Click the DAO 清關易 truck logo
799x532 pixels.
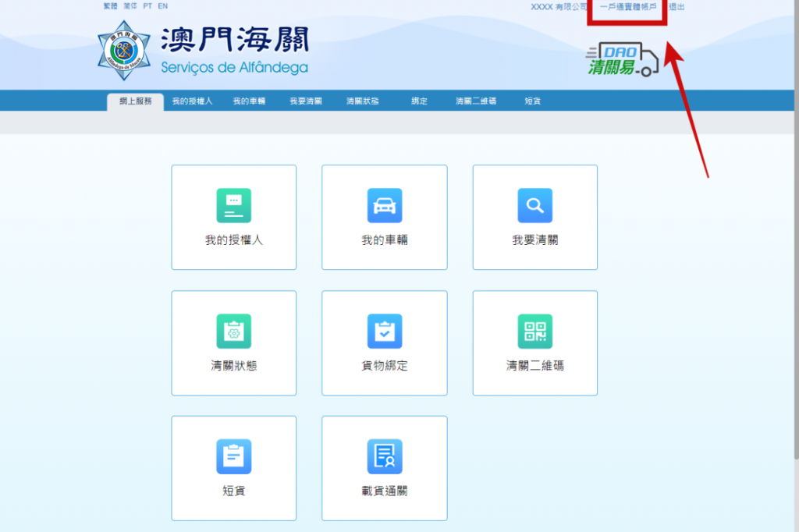[x=623, y=60]
